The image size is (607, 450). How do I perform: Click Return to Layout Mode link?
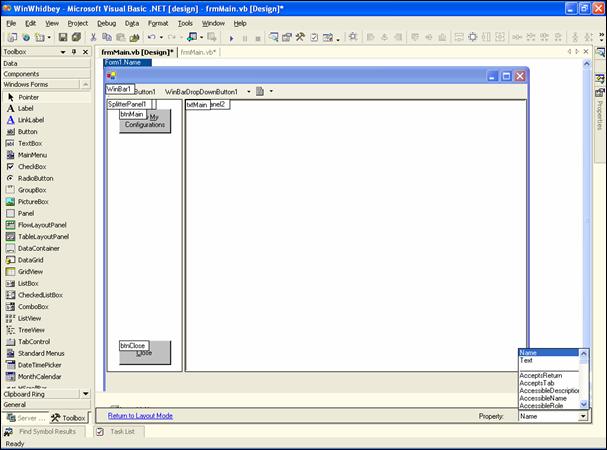pyautogui.click(x=140, y=416)
